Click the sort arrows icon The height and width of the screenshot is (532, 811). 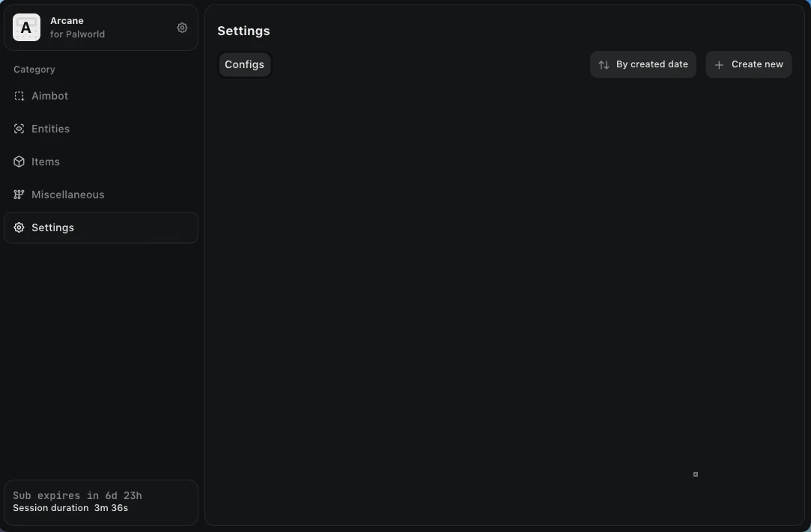(604, 64)
